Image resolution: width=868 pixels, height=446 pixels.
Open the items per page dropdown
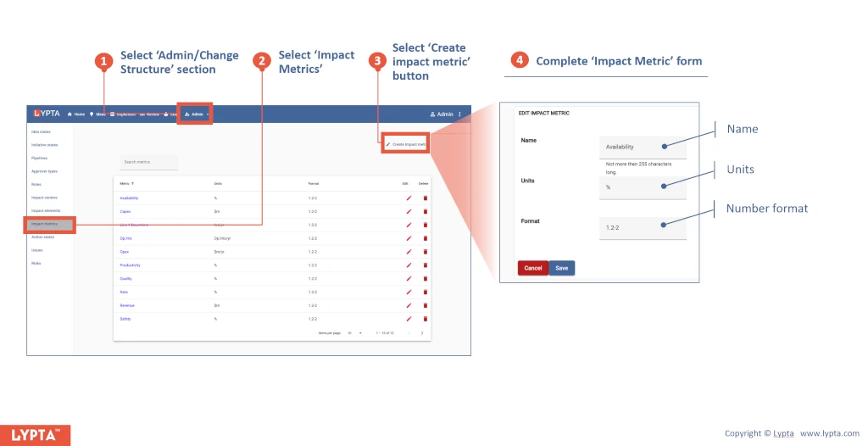354,333
